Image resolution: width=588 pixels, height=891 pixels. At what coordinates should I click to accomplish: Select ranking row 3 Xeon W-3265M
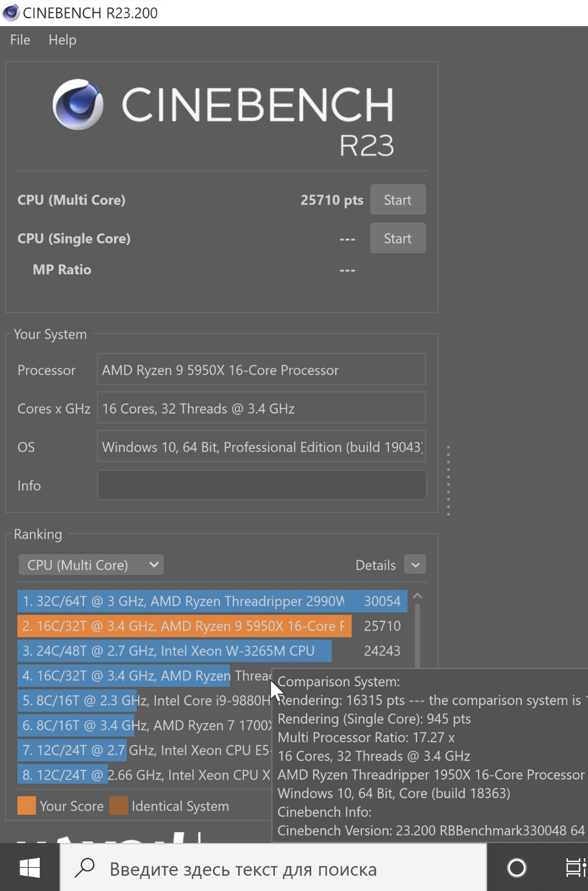(212, 651)
